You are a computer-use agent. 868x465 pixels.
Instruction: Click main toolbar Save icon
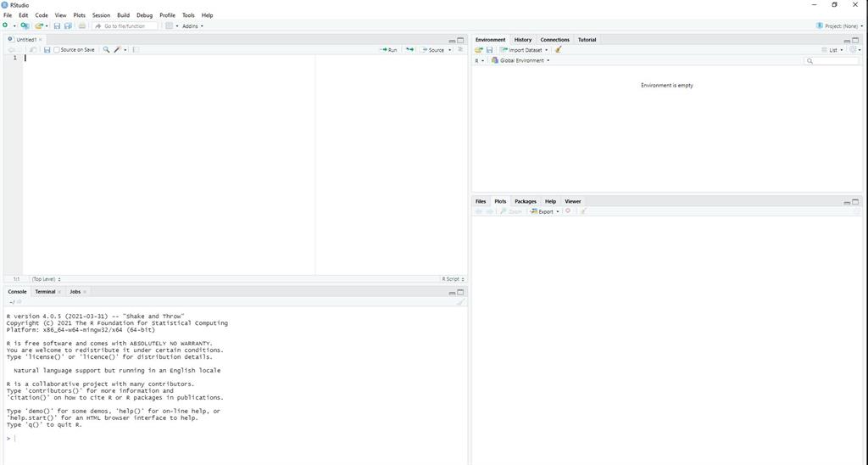pos(57,25)
